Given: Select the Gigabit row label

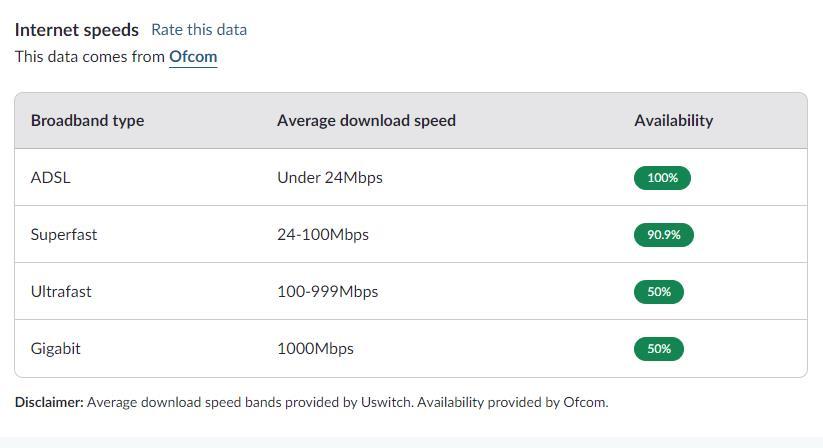Looking at the screenshot, I should click(56, 349).
